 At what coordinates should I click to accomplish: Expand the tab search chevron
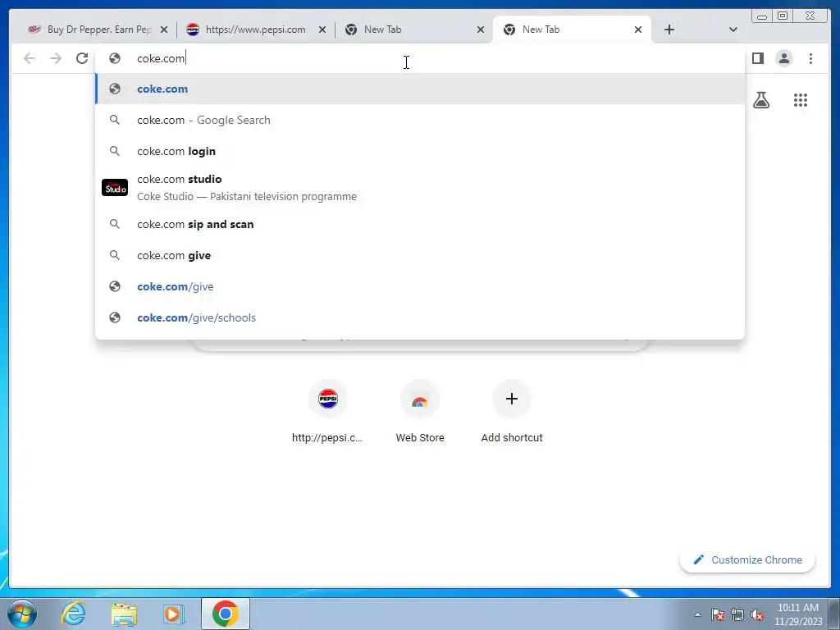[x=733, y=30]
